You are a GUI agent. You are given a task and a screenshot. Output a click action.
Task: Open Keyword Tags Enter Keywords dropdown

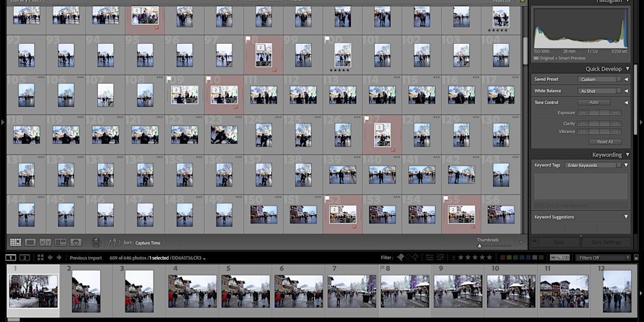(593, 165)
